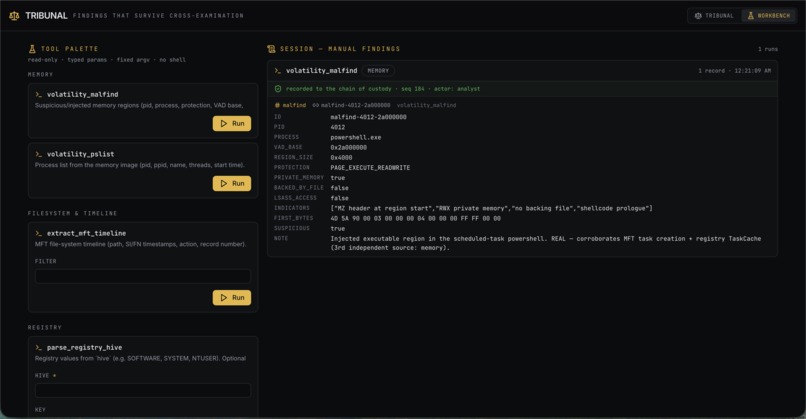Click the LSASS_ACCESS value 'false'
The width and height of the screenshot is (806, 419).
pyautogui.click(x=339, y=198)
